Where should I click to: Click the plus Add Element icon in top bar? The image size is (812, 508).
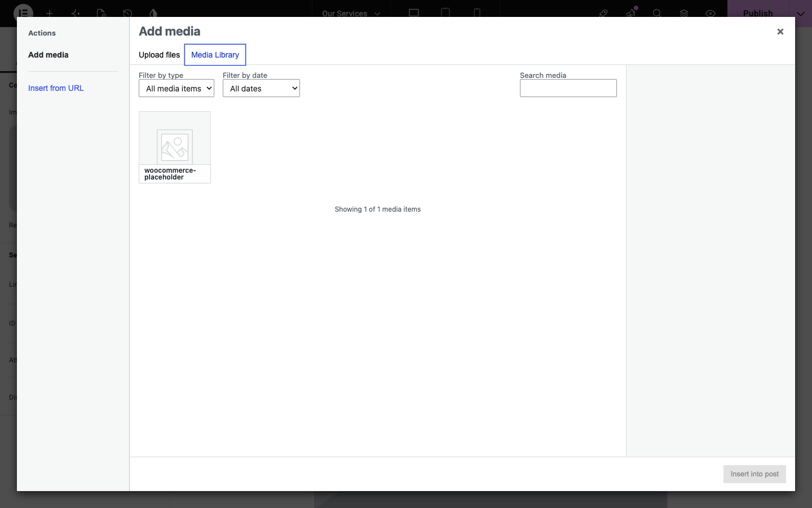pos(50,13)
